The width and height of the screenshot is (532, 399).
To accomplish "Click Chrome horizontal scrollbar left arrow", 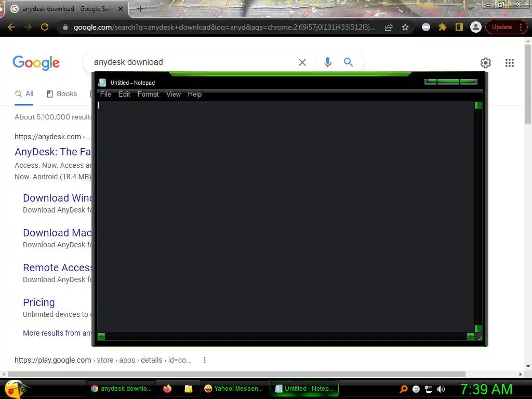I will (4, 374).
